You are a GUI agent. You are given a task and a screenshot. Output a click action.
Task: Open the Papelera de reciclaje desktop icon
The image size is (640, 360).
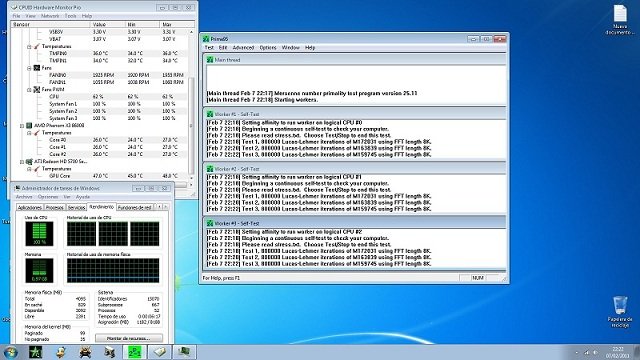620,312
